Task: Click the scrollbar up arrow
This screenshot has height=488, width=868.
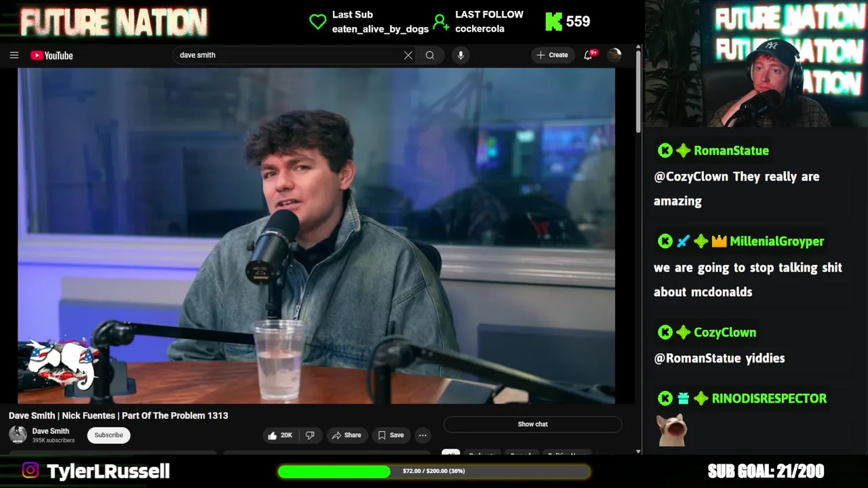Action: [638, 47]
